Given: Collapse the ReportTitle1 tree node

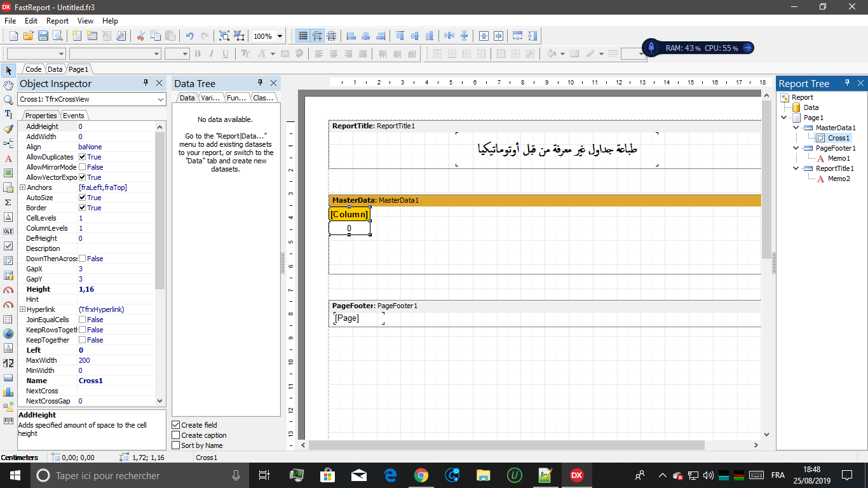Looking at the screenshot, I should point(797,168).
